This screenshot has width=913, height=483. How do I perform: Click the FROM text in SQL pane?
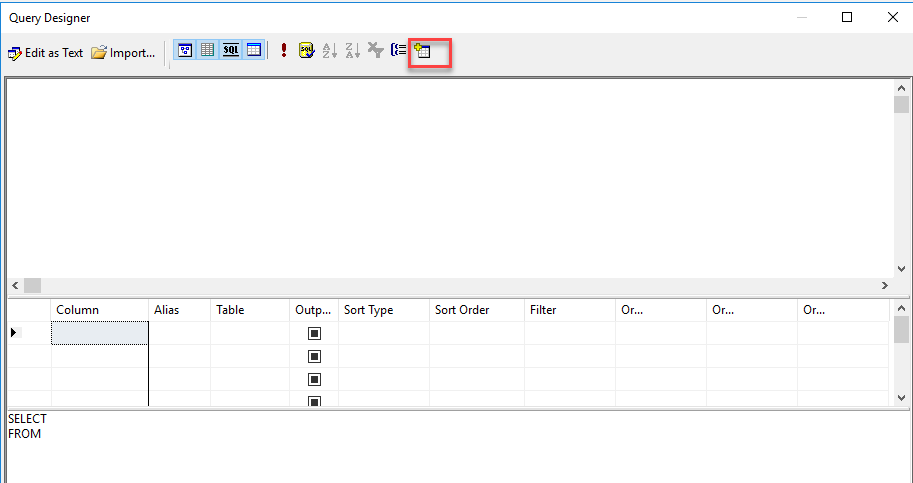pyautogui.click(x=24, y=434)
